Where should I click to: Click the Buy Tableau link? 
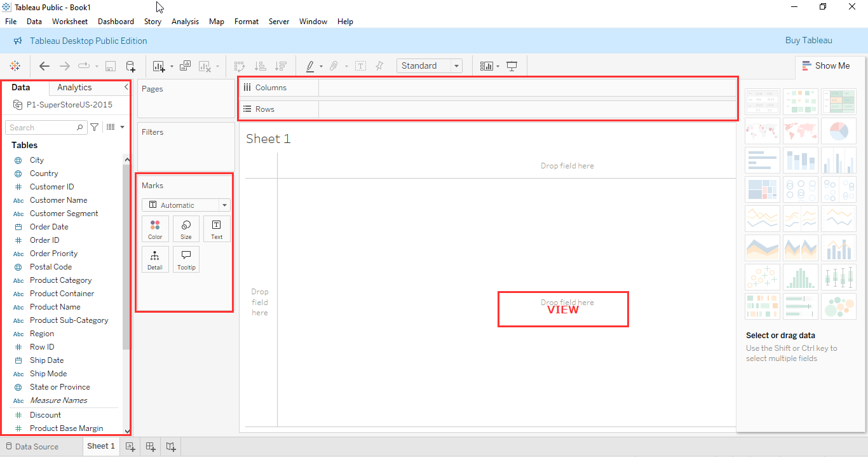click(x=808, y=40)
